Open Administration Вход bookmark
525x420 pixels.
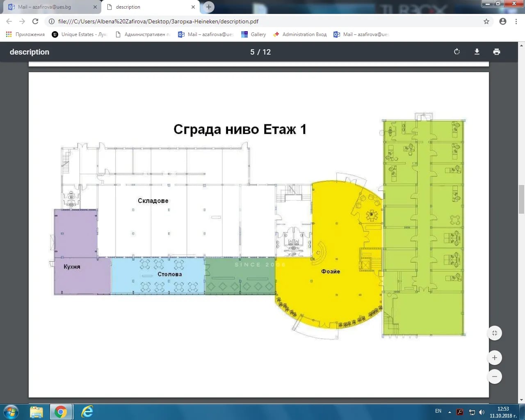point(300,34)
